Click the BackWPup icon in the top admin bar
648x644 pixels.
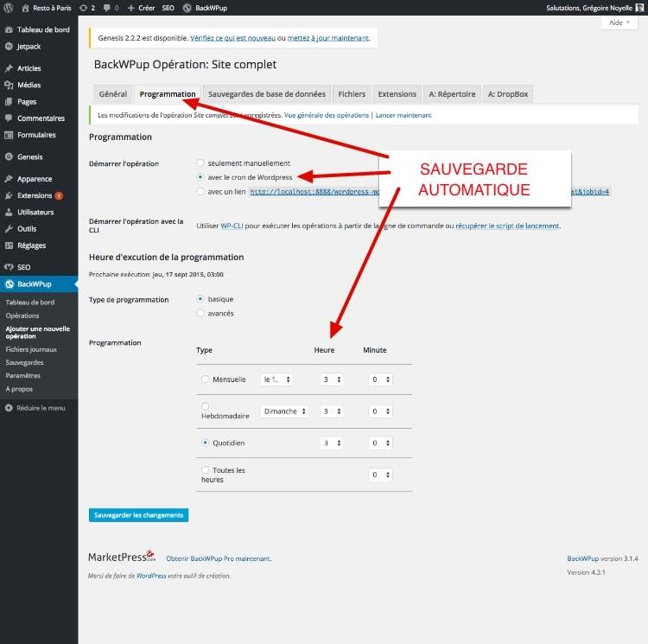click(187, 8)
